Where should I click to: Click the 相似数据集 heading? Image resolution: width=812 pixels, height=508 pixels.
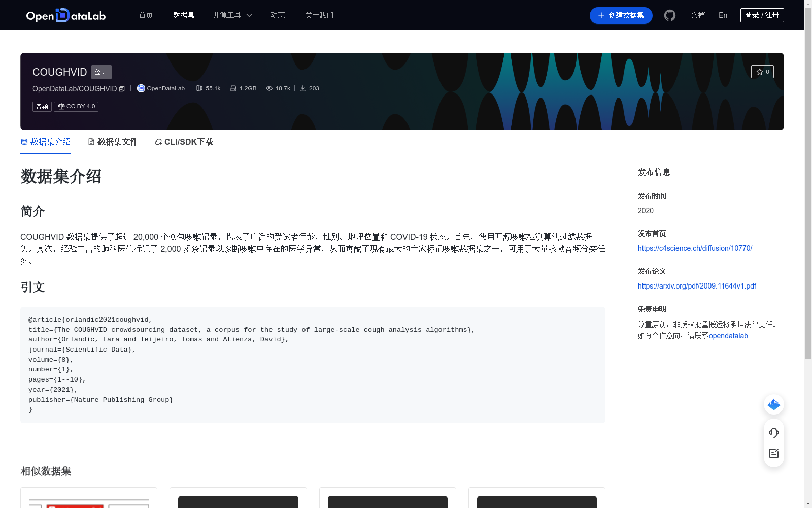46,471
